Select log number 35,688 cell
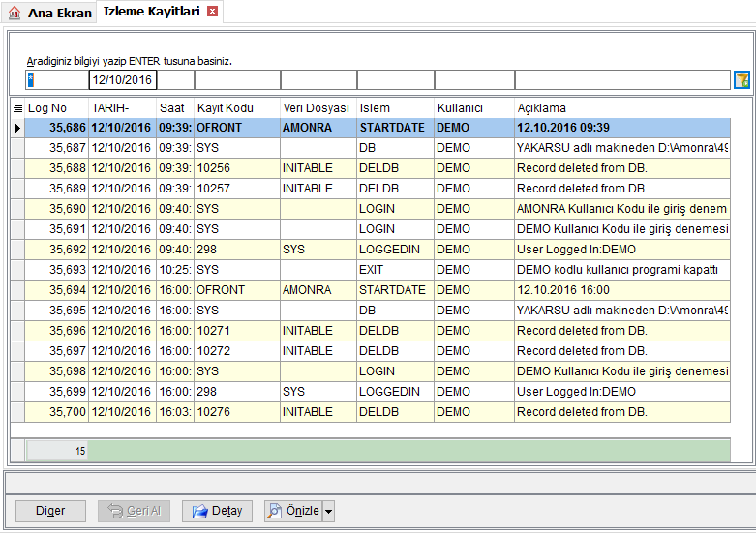This screenshot has width=756, height=533. point(57,168)
